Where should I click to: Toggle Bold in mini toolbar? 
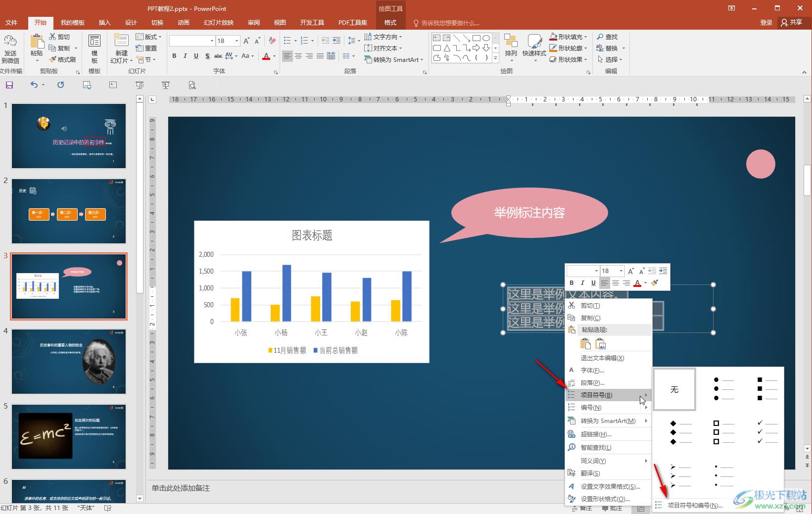[x=572, y=283]
